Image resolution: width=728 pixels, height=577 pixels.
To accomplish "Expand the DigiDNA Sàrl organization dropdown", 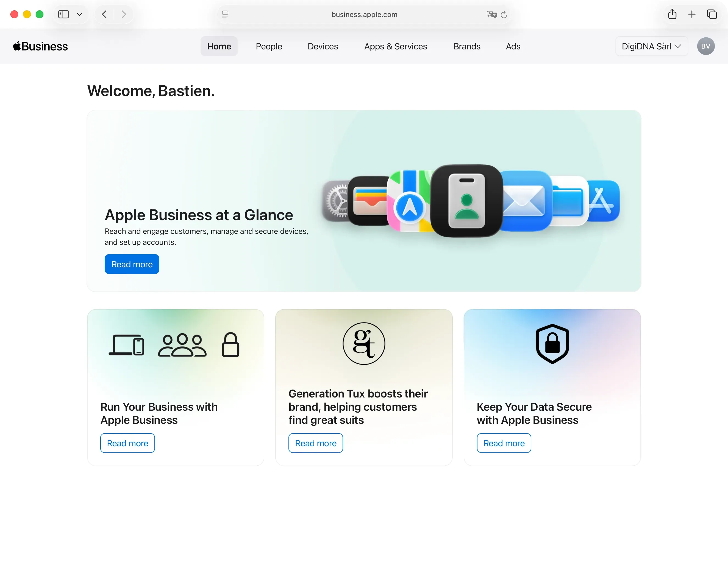I will tap(651, 46).
